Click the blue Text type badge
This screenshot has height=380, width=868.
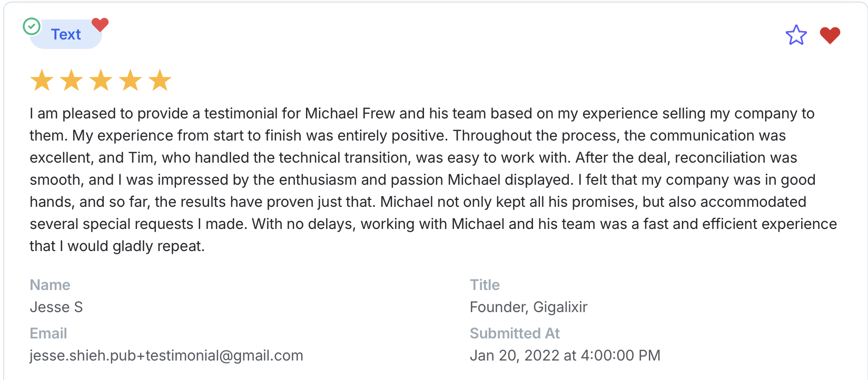(x=66, y=35)
